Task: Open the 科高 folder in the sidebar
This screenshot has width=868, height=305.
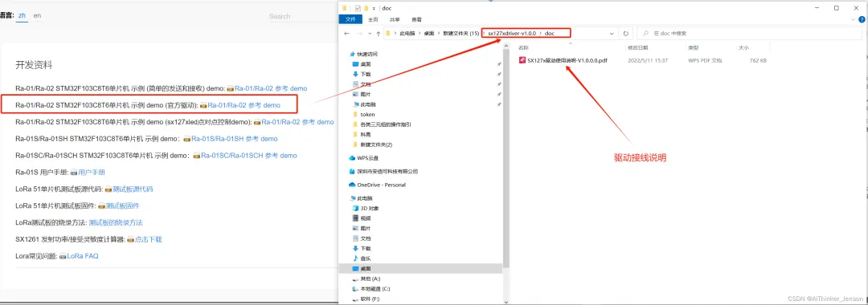Action: 366,134
